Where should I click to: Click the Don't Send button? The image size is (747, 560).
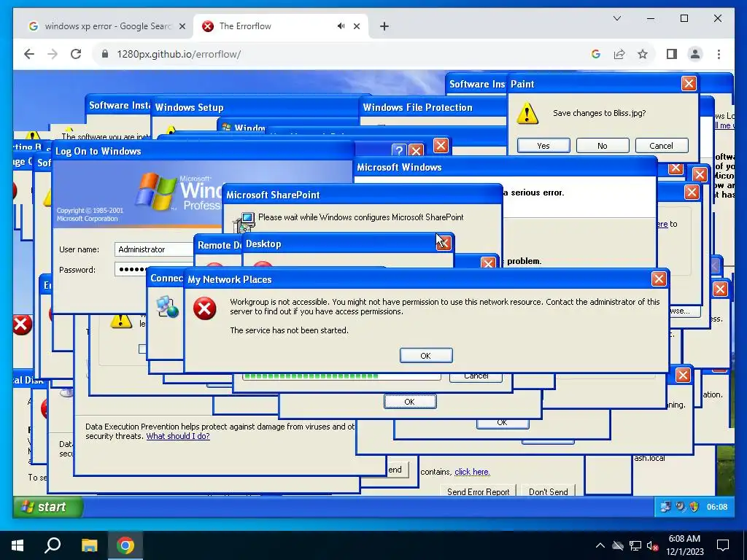coord(549,491)
